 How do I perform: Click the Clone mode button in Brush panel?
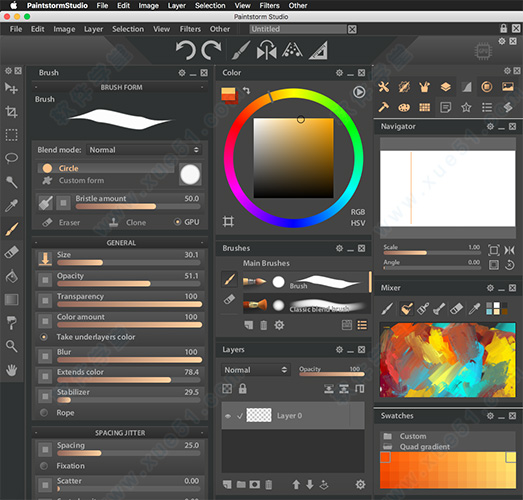click(x=128, y=222)
